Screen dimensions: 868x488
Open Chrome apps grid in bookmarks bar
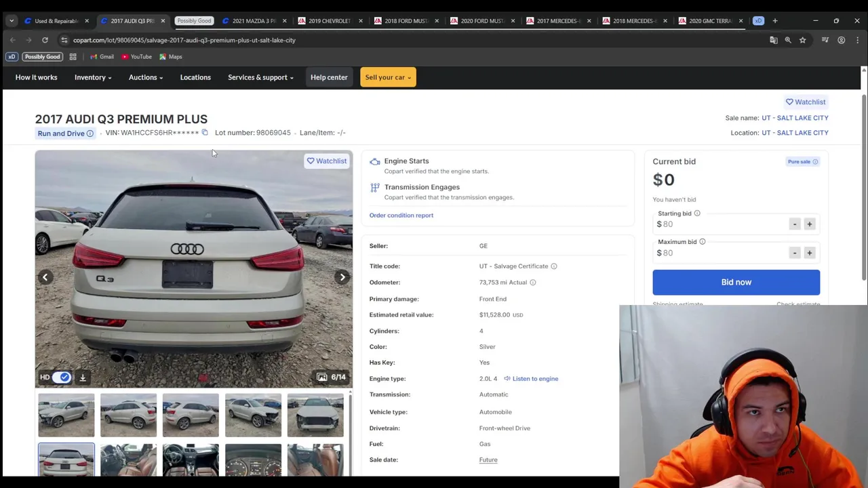(73, 57)
